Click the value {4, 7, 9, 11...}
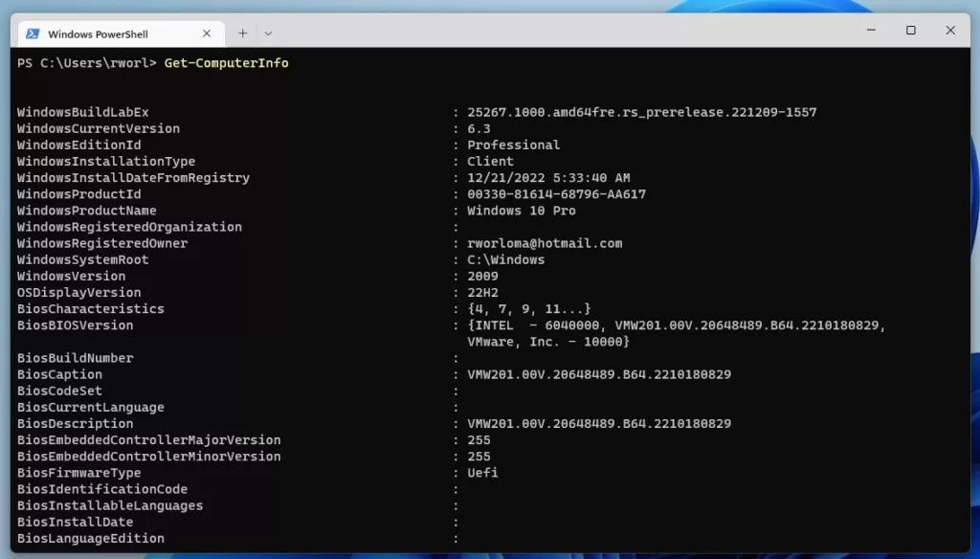This screenshot has height=559, width=980. (528, 309)
